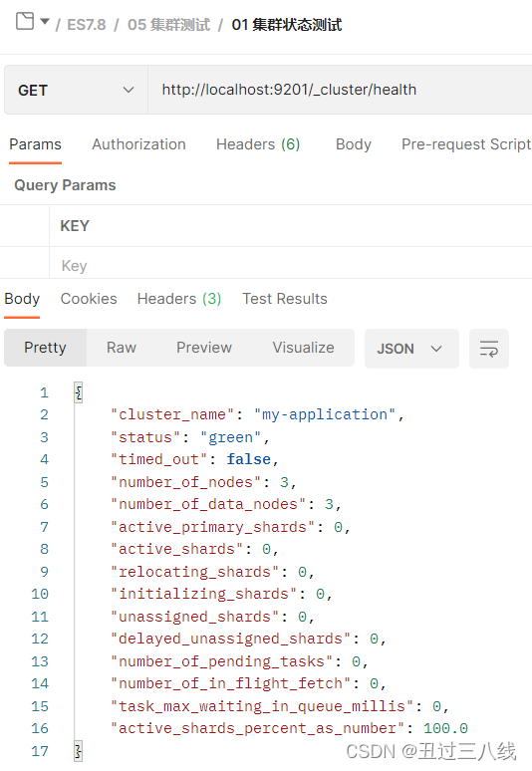Open the request Headers (6) tab
This screenshot has width=532, height=771.
pyautogui.click(x=258, y=144)
